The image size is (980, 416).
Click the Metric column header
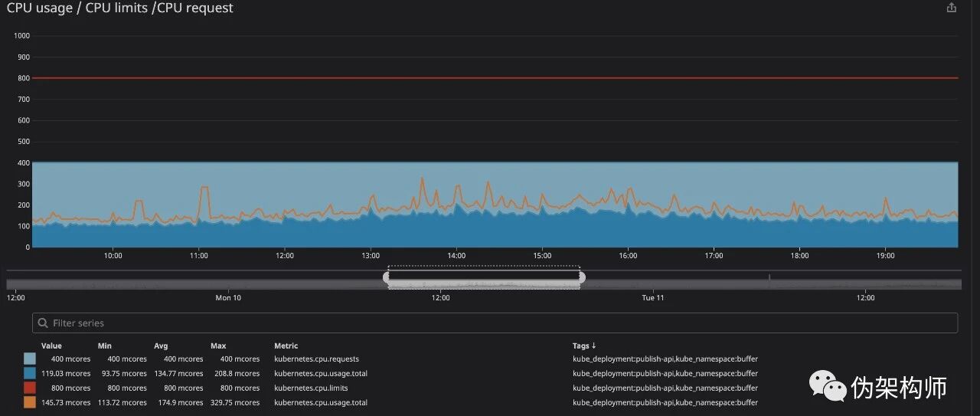pos(286,346)
